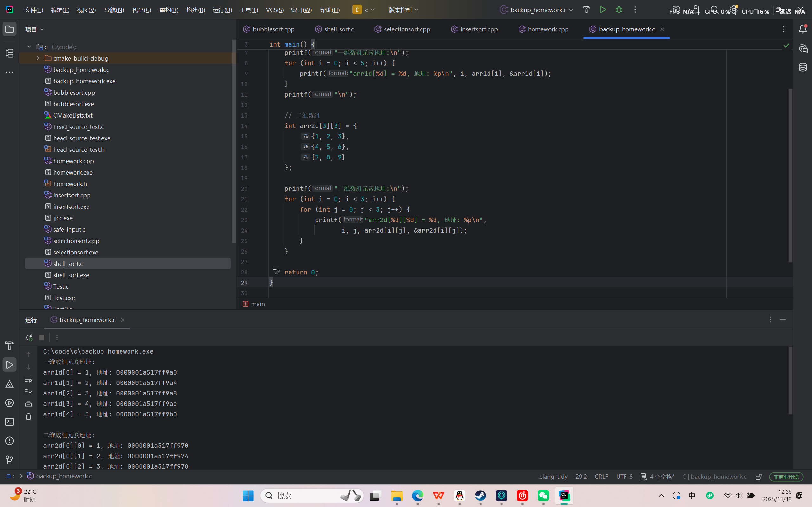Viewport: 812px width, 507px height.
Task: Toggle scroll-to-end in run console
Action: click(29, 392)
